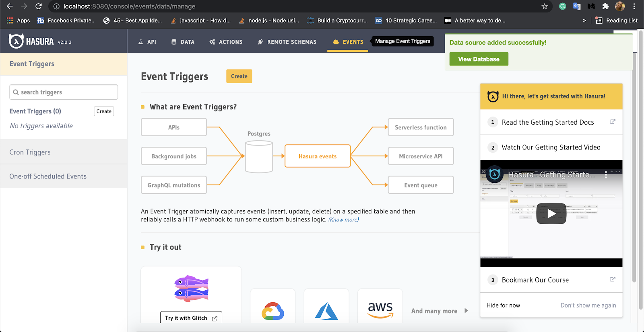Select Watch Our Getting Started Video
The height and width of the screenshot is (332, 644).
(x=551, y=148)
